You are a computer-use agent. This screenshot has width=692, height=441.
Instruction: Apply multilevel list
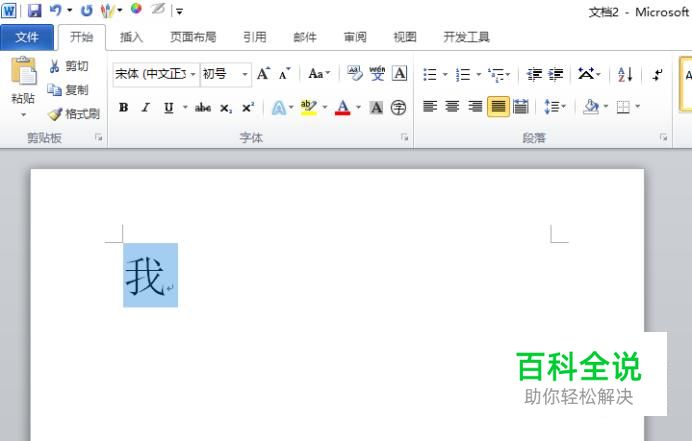tap(496, 75)
